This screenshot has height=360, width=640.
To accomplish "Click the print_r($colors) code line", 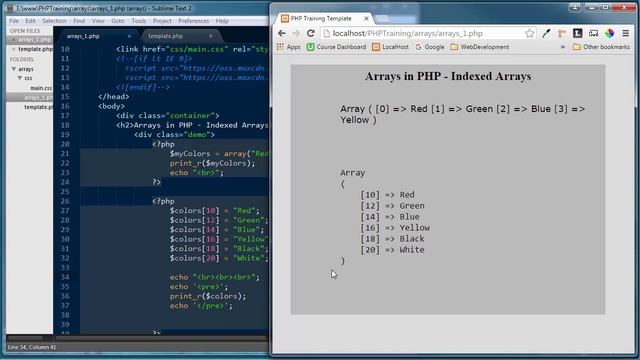I will 208,296.
